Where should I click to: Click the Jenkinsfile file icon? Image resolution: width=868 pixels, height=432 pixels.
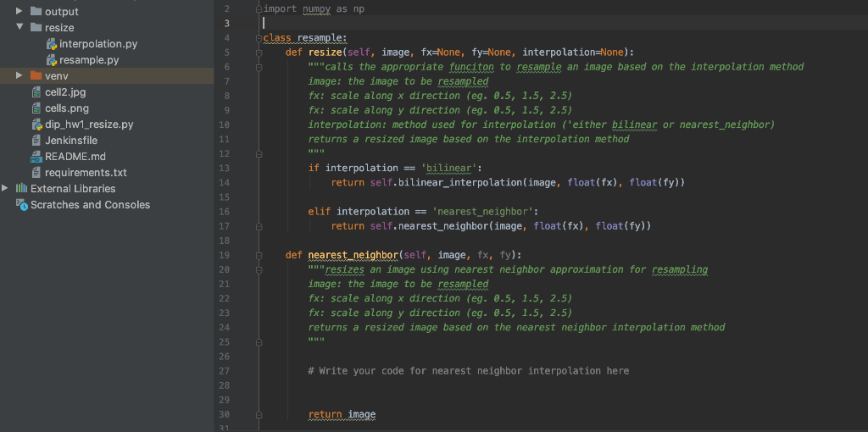pos(36,140)
